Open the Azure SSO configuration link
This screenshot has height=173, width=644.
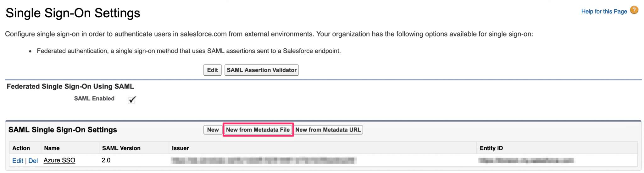click(x=59, y=160)
